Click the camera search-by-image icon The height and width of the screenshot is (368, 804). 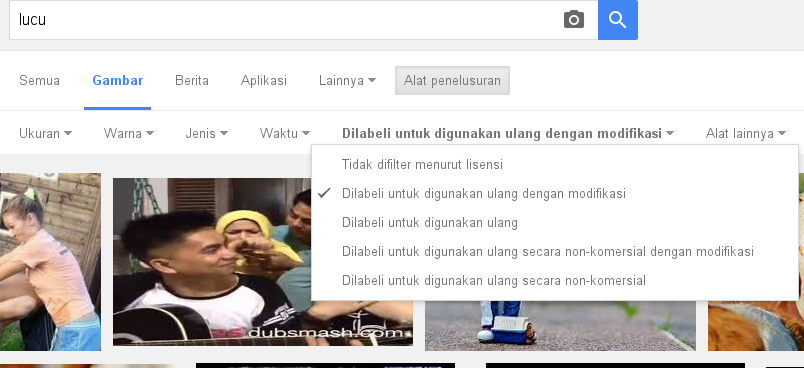pyautogui.click(x=574, y=19)
